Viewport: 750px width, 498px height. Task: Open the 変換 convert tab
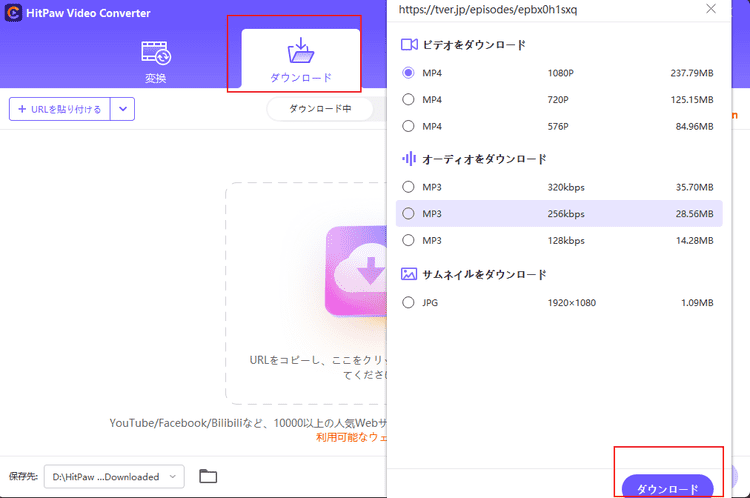tap(156, 62)
